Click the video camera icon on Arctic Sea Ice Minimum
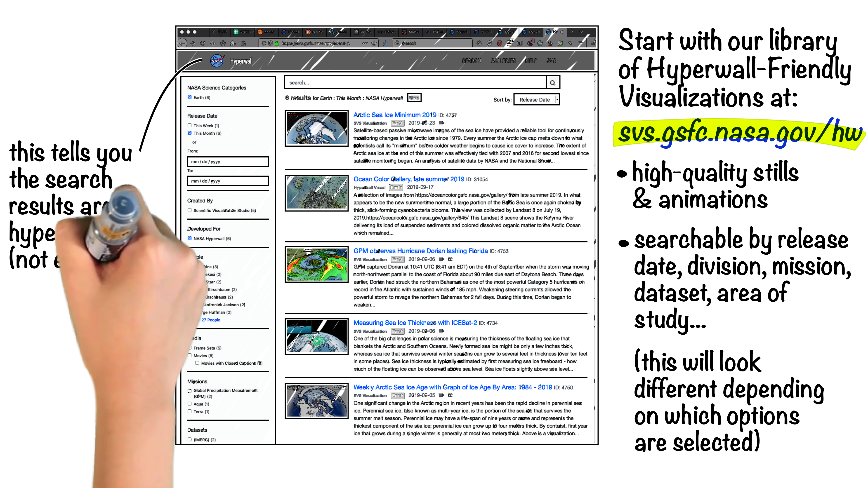Image resolution: width=868 pixels, height=488 pixels. click(441, 123)
